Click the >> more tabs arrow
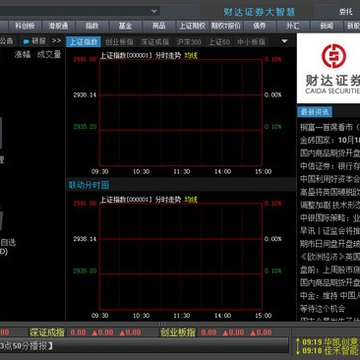This screenshot has height=360, width=360. coord(57,41)
